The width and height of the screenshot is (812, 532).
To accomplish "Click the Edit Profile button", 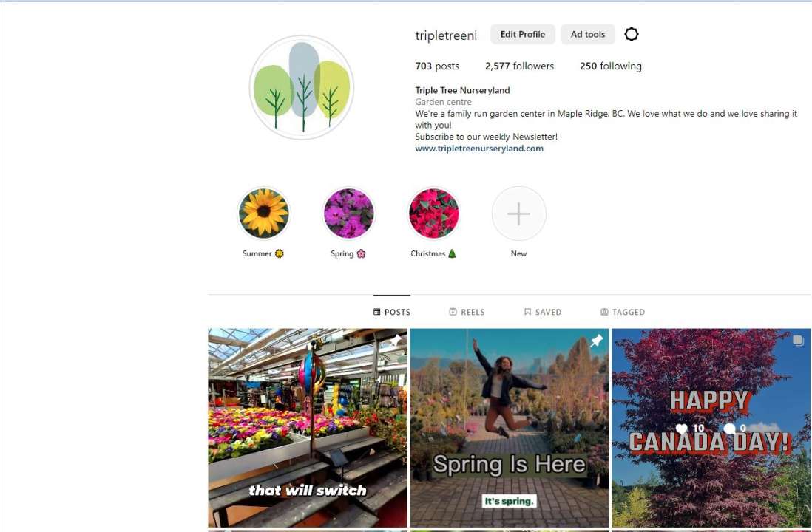I will (523, 34).
